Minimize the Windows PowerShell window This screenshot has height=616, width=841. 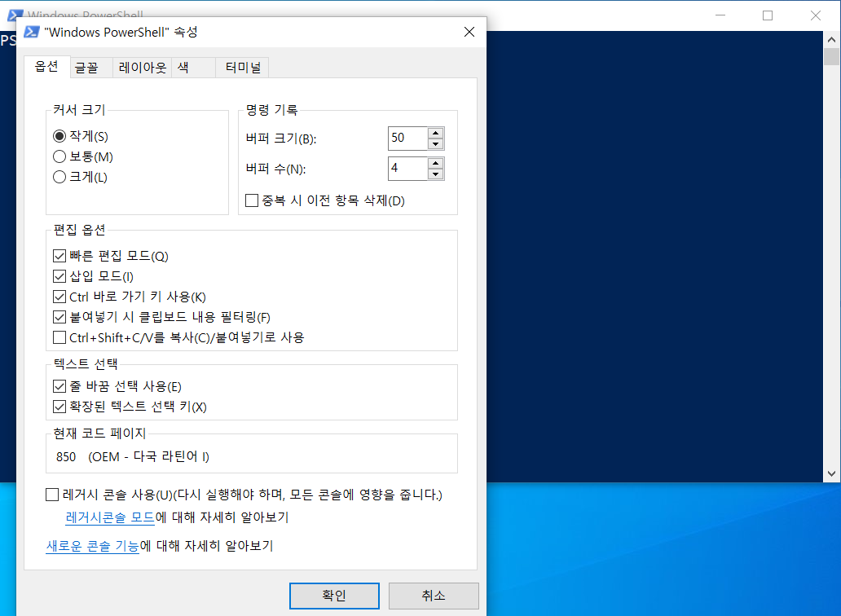click(x=720, y=15)
